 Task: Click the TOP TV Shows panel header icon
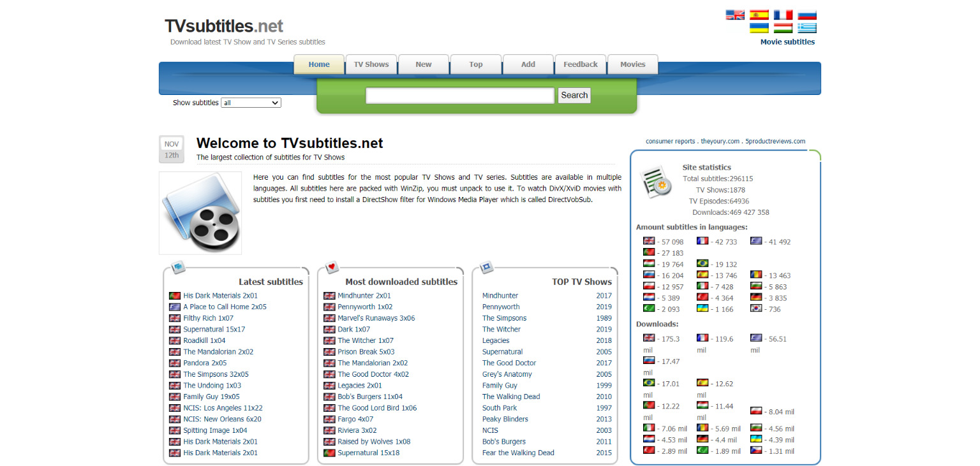coord(487,267)
